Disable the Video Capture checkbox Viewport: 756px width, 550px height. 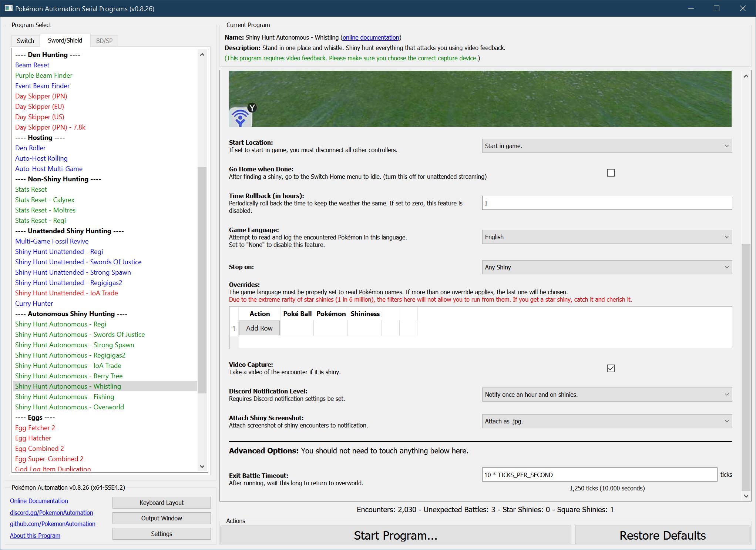611,368
